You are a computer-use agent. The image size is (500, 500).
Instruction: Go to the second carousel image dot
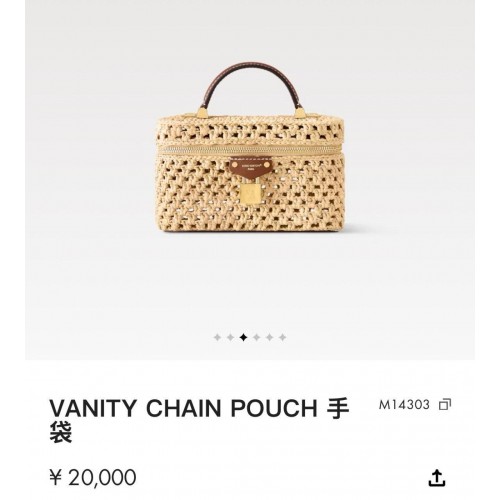[230, 337]
